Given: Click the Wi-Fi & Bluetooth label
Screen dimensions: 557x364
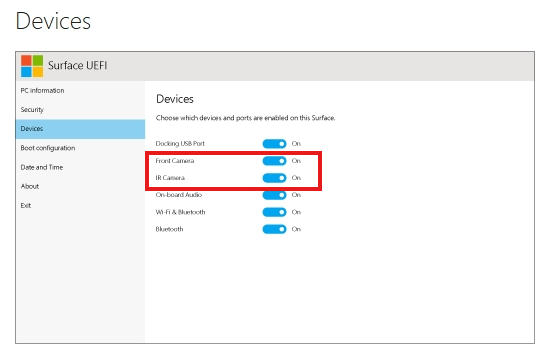Looking at the screenshot, I should tap(180, 212).
